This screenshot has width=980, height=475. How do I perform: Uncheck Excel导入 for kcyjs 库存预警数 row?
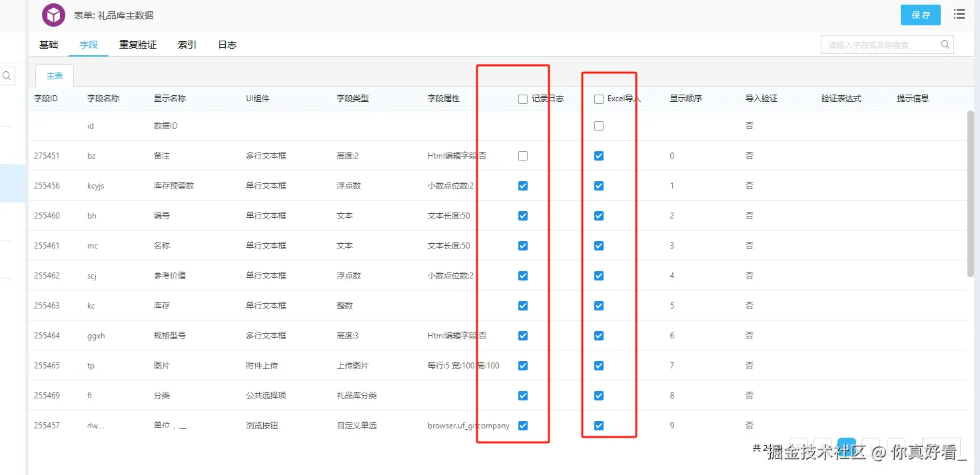click(599, 186)
